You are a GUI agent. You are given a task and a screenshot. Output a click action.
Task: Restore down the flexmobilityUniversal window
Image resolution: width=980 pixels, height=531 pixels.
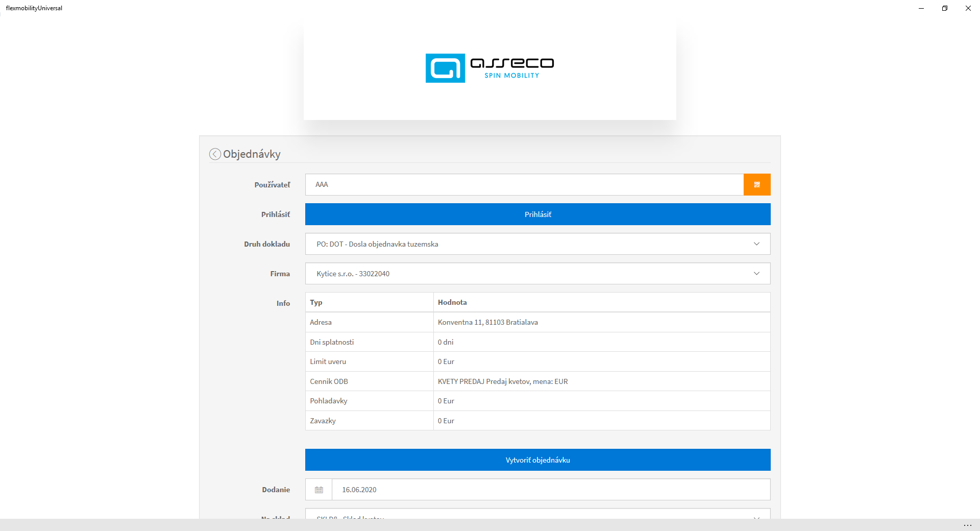point(945,8)
